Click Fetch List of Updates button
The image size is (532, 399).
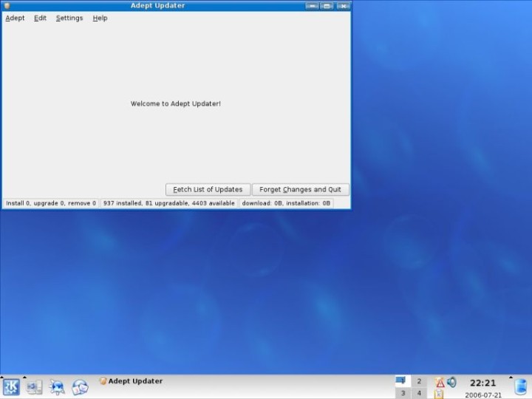point(208,189)
